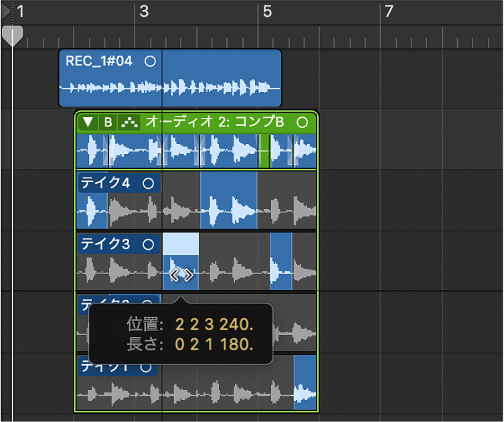Click the blue comp section at テイク1 end
This screenshot has width=504, height=422.
click(305, 382)
